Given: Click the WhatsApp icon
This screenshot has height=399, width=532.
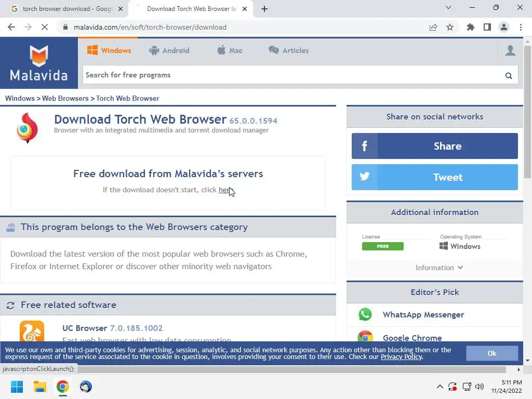Looking at the screenshot, I should pyautogui.click(x=365, y=314).
